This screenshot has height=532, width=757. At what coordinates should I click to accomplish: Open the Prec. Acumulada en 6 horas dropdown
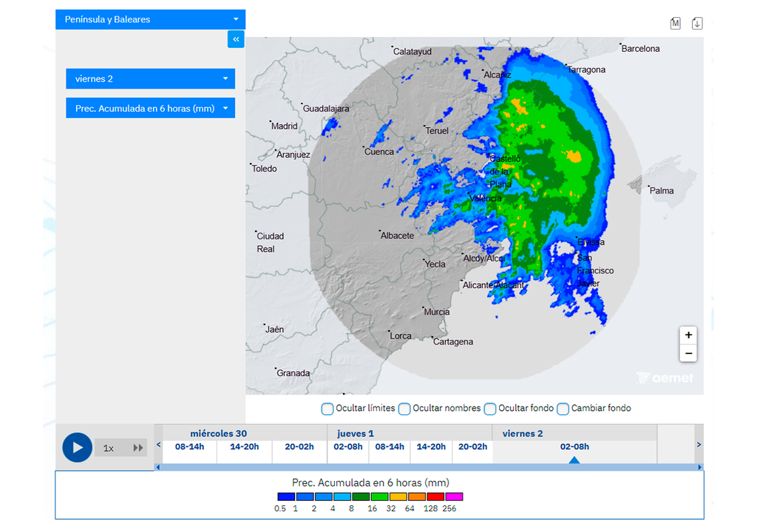pyautogui.click(x=150, y=108)
